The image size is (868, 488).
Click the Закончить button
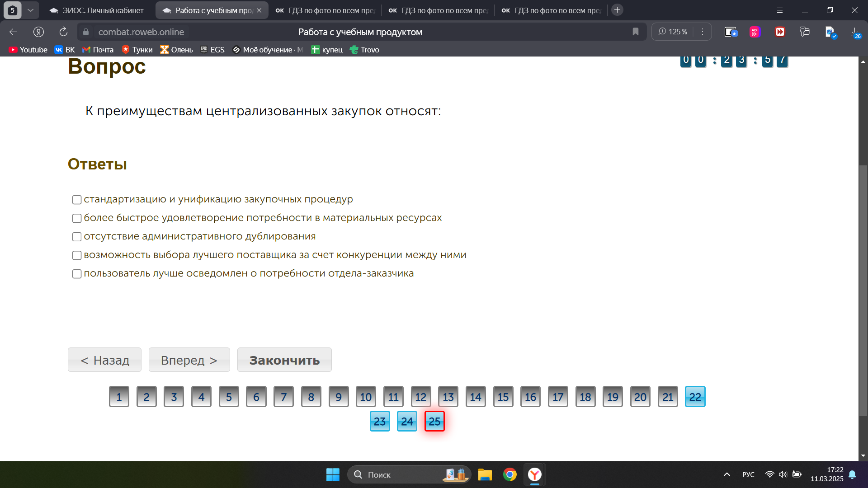[284, 360]
